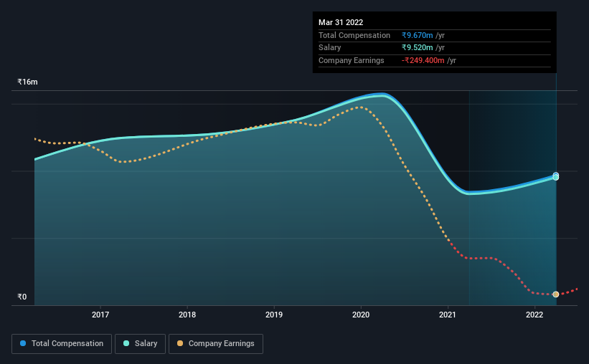Click the ₹9.670m total compensation value

pos(417,35)
